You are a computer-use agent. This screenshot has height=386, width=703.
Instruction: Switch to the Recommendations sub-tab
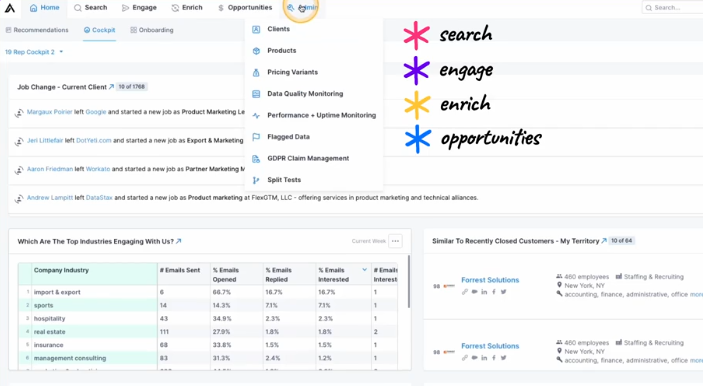[x=37, y=30]
